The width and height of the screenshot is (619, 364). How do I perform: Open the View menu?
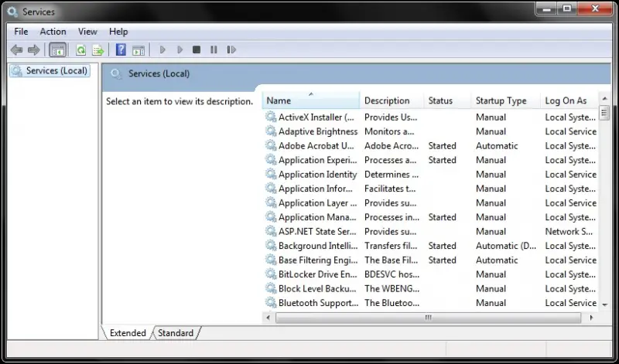coord(87,32)
